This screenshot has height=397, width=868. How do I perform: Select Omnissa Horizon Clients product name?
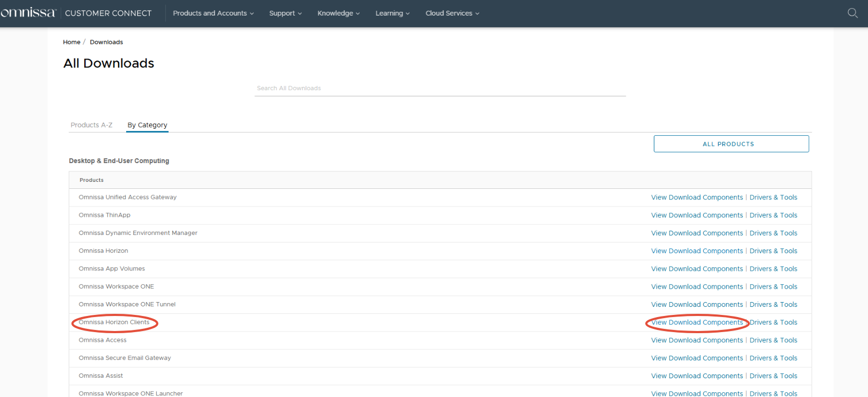(114, 322)
